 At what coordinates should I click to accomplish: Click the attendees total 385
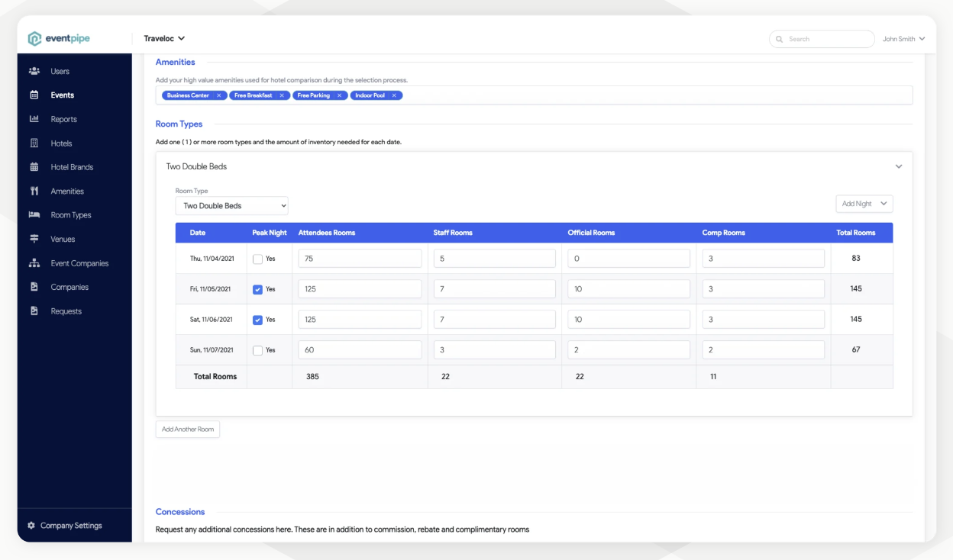click(x=312, y=377)
